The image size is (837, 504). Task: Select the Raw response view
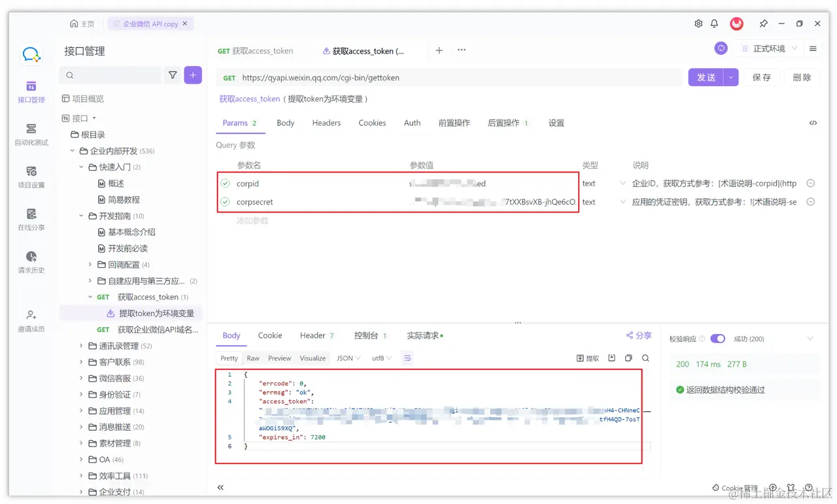[x=253, y=358]
